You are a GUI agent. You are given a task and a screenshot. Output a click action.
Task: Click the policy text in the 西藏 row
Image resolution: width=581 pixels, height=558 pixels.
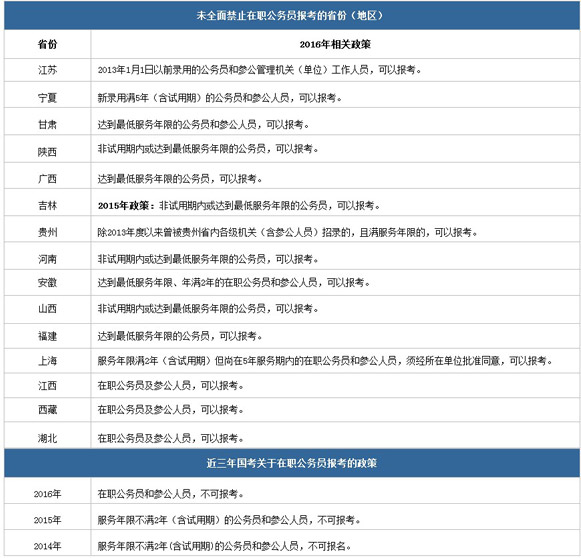(170, 410)
